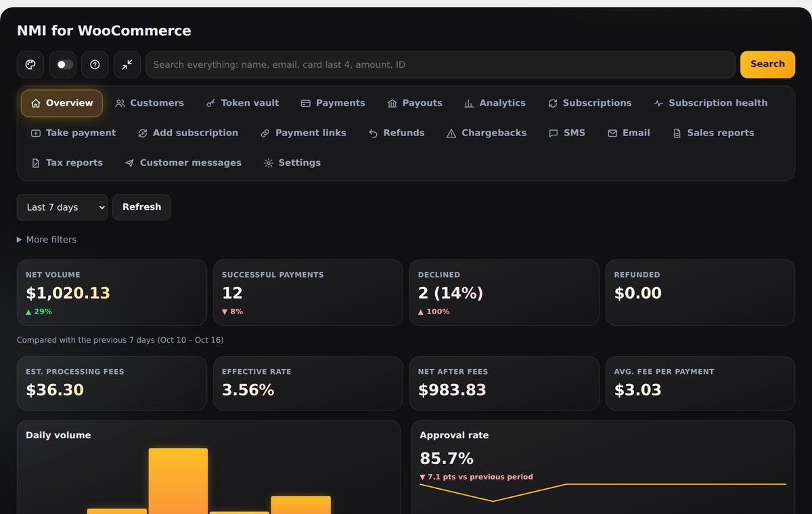Go to the Subscriptions tab
Screen dimensions: 812x514
590,104
